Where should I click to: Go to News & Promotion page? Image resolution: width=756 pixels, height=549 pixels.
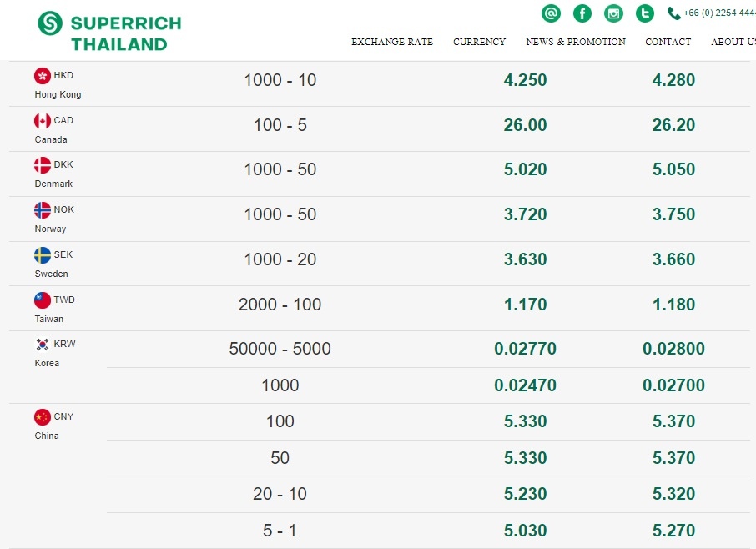(576, 42)
